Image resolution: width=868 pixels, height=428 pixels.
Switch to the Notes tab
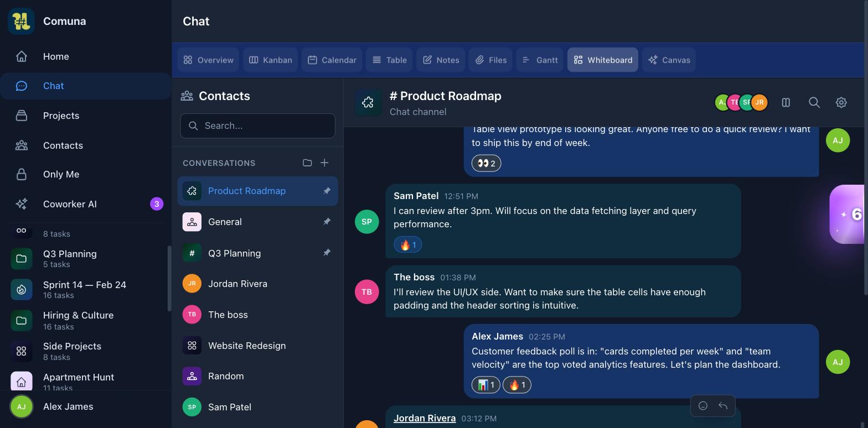point(441,60)
